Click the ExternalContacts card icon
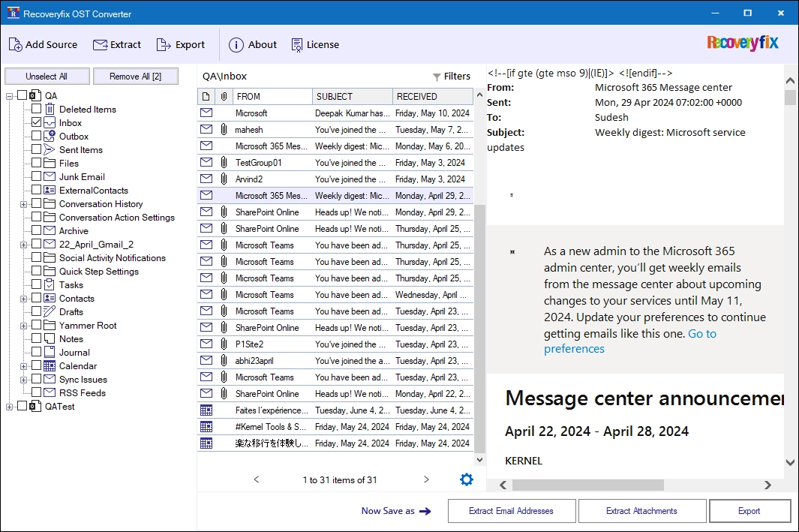This screenshot has height=532, width=799. tap(50, 190)
